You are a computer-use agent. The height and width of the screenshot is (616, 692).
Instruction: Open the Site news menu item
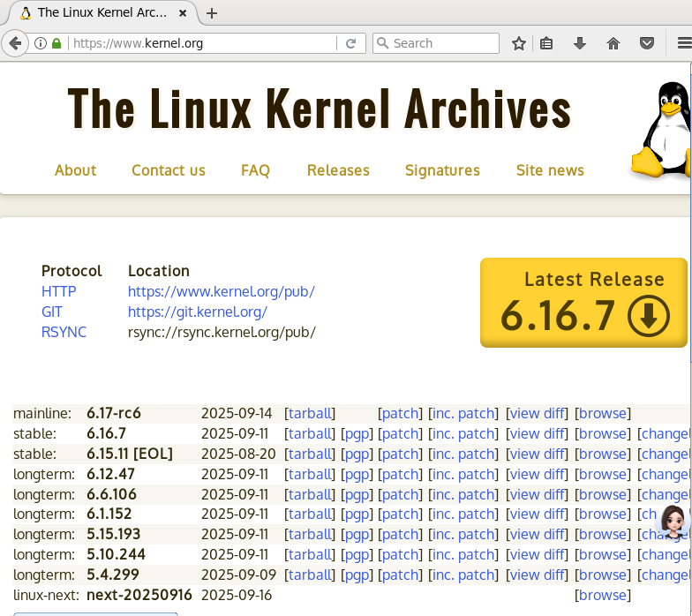tap(551, 170)
